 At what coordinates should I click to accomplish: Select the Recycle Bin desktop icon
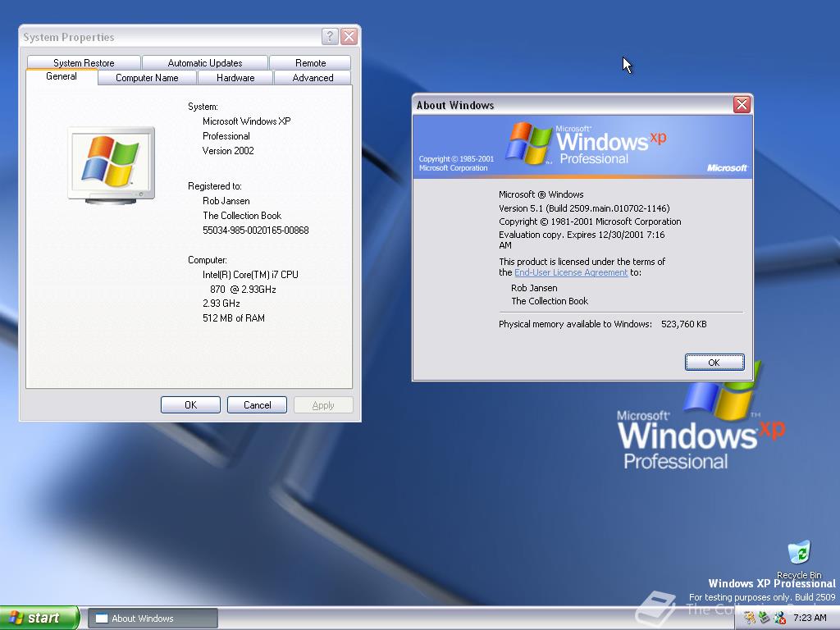click(x=799, y=559)
